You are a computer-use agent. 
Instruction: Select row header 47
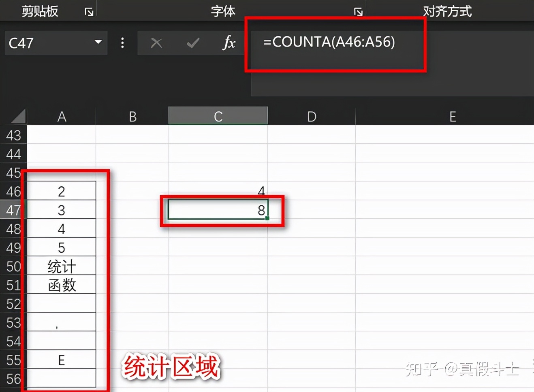[x=13, y=210]
